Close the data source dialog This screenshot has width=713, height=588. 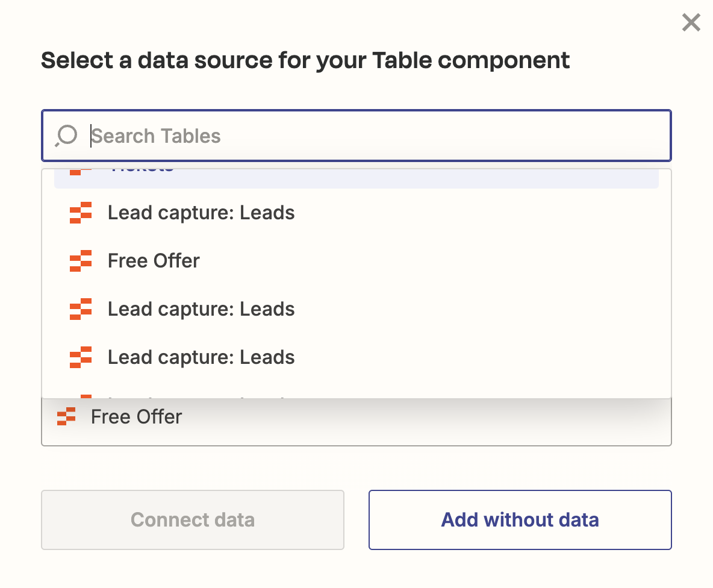pos(691,23)
